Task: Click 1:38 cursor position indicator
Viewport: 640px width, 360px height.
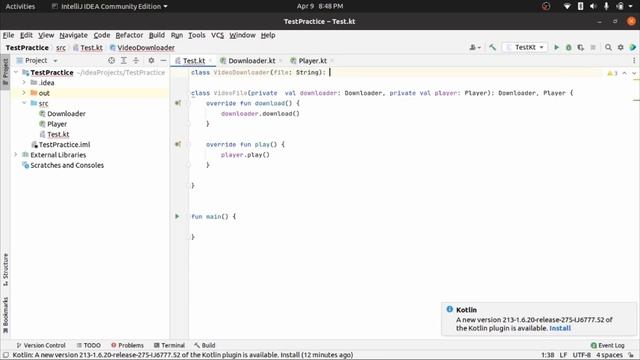Action: (547, 355)
